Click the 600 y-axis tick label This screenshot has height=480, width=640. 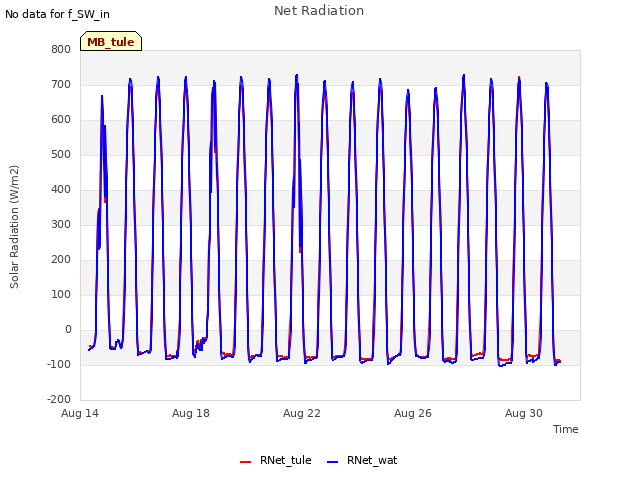tap(61, 120)
